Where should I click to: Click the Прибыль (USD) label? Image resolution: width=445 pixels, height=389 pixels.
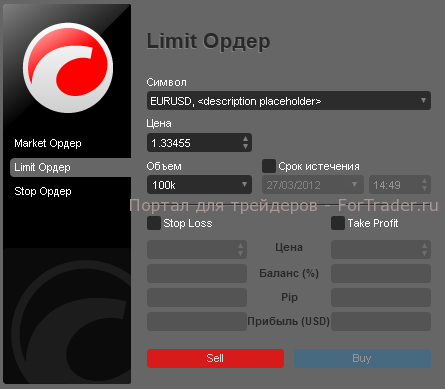pos(288,321)
